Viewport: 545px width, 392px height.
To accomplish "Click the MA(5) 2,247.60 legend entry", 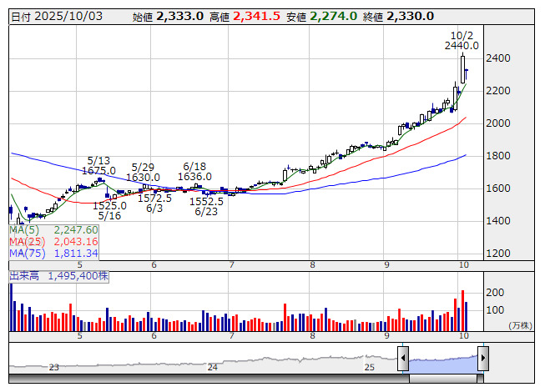I will click(54, 230).
